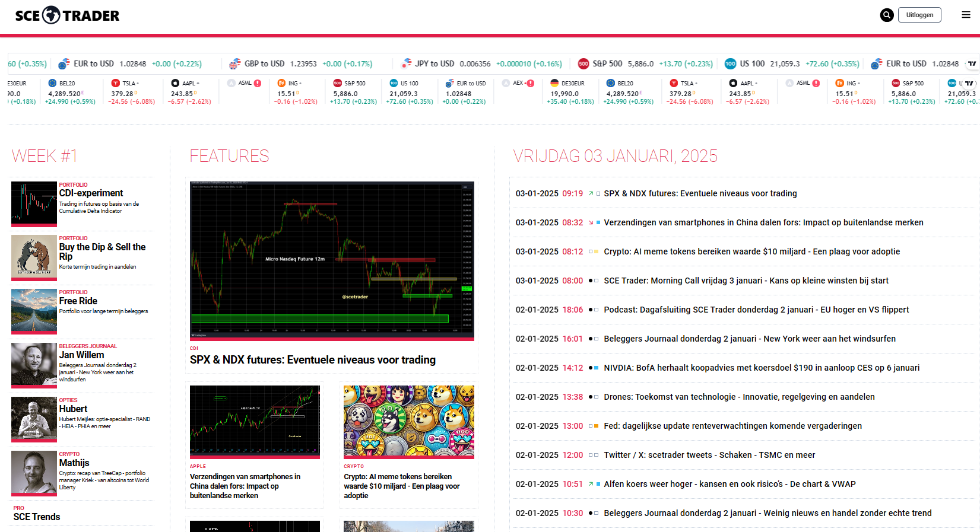Screen dimensions: 980x532
Task: Open the Micro Nasdaq Future feature chart image
Action: click(x=332, y=261)
